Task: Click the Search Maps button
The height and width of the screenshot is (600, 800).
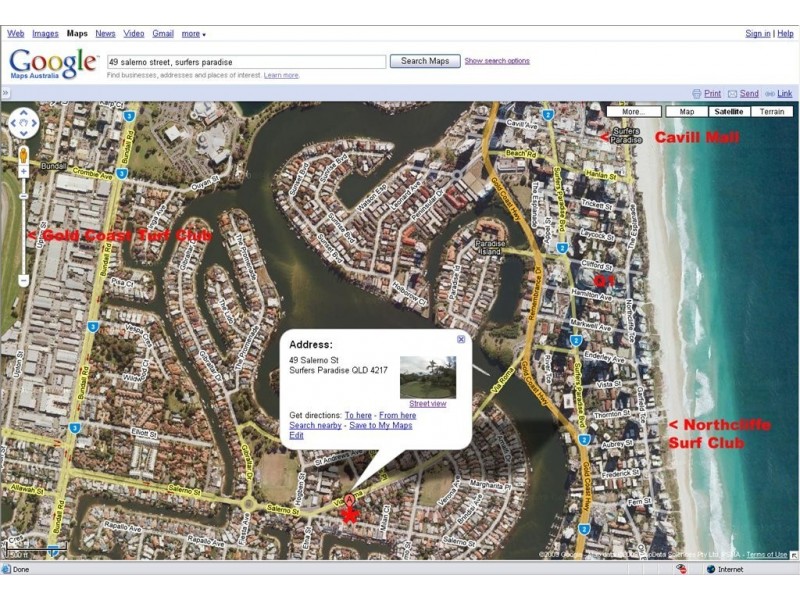Action: tap(425, 61)
